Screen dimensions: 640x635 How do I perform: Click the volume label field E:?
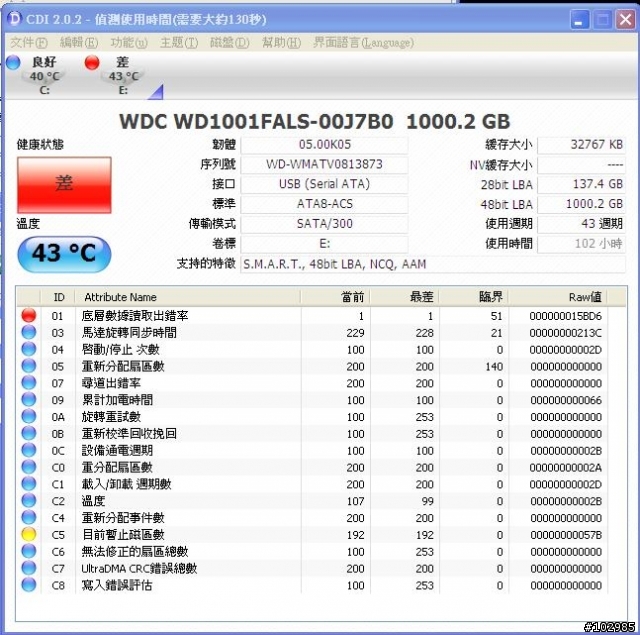click(324, 244)
